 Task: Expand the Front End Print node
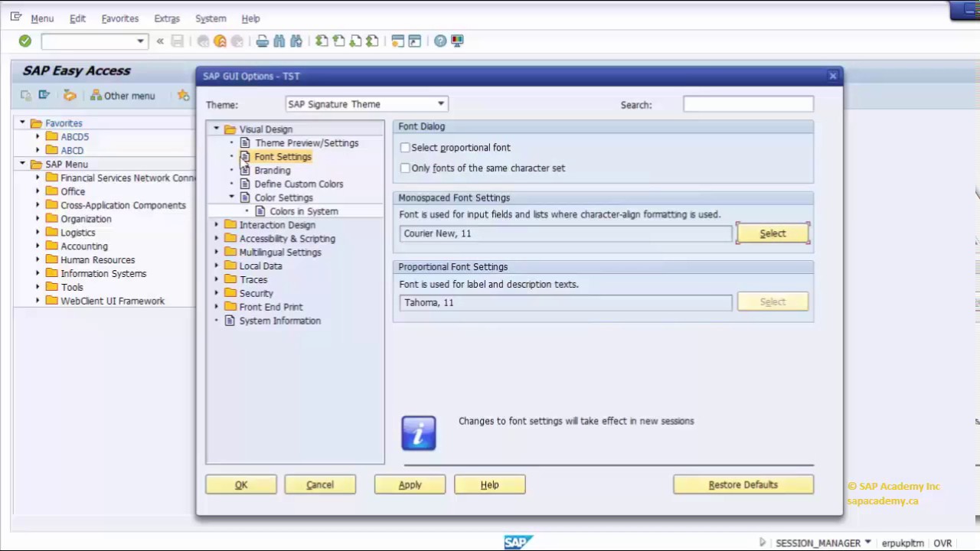click(217, 307)
